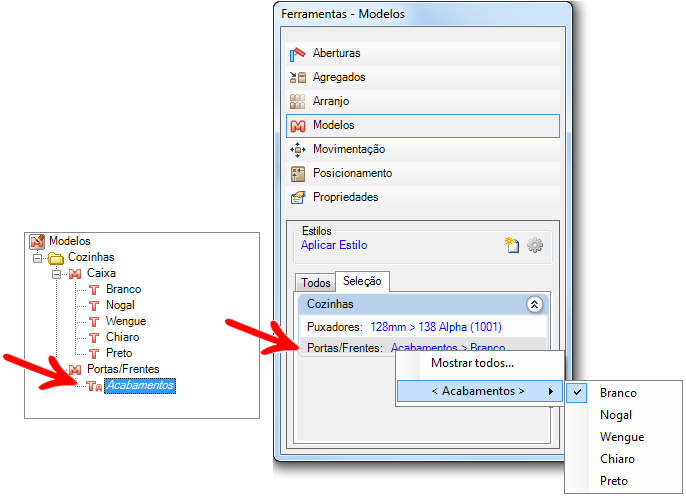This screenshot has width=686, height=496.
Task: Open the Agregados tools entry
Action: pyautogui.click(x=423, y=78)
